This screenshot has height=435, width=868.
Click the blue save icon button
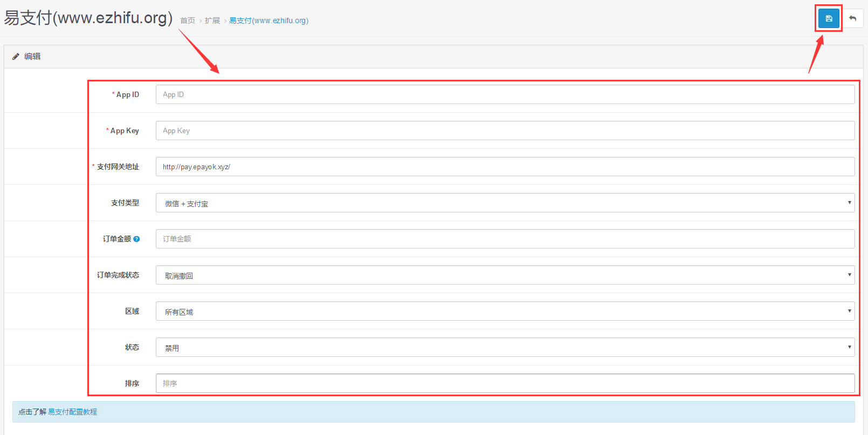(x=829, y=18)
